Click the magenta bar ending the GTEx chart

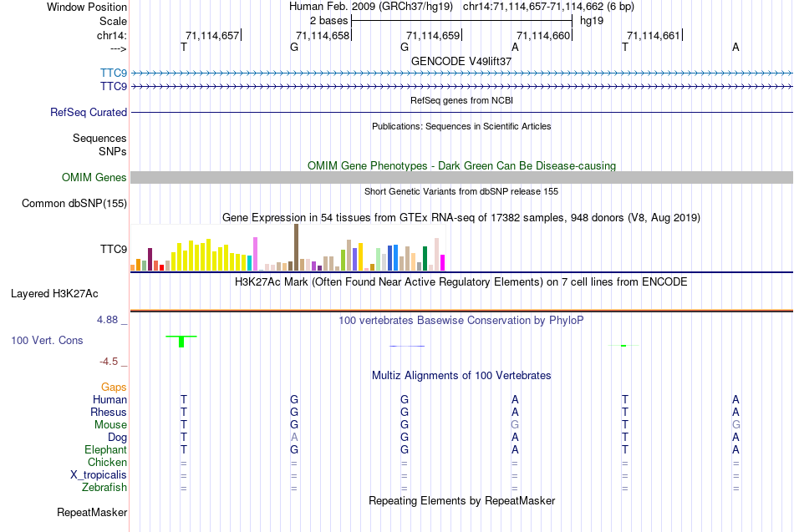pyautogui.click(x=442, y=263)
